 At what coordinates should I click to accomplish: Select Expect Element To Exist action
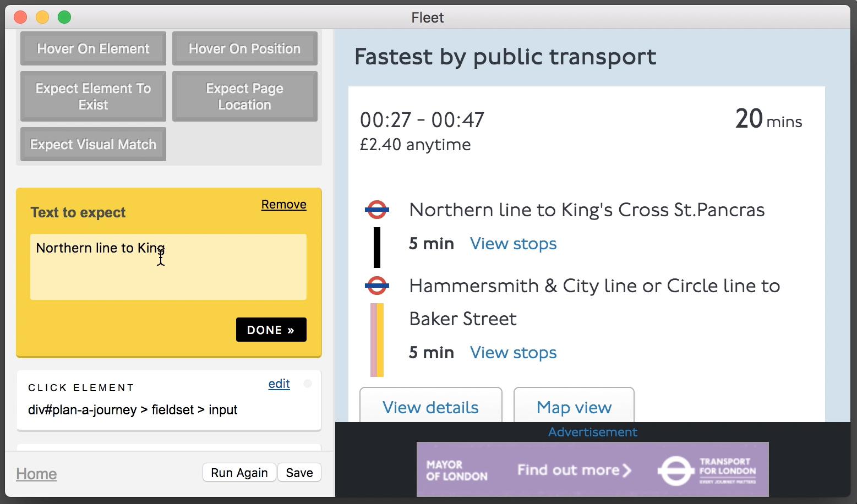coord(93,96)
